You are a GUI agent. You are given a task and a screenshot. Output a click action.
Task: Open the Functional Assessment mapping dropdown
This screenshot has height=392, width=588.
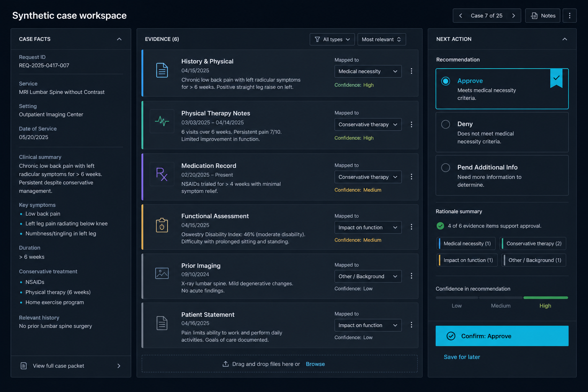368,227
